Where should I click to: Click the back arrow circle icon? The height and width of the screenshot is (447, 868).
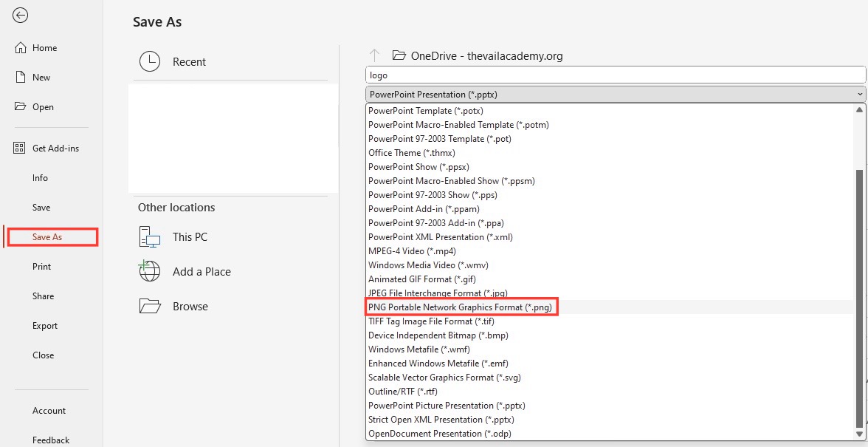click(21, 16)
